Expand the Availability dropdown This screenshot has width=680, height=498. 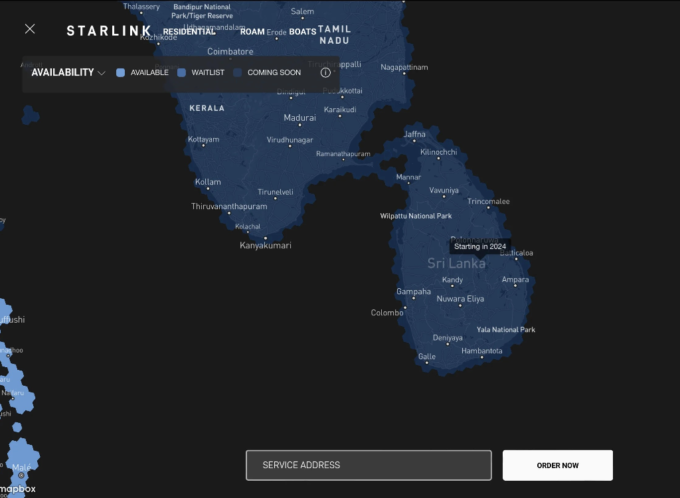point(68,73)
